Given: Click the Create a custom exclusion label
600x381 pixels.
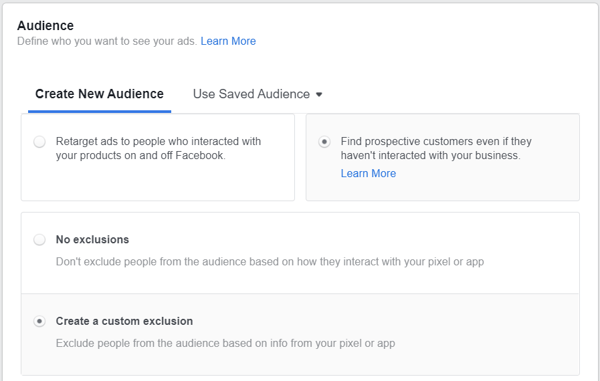Looking at the screenshot, I should point(124,321).
